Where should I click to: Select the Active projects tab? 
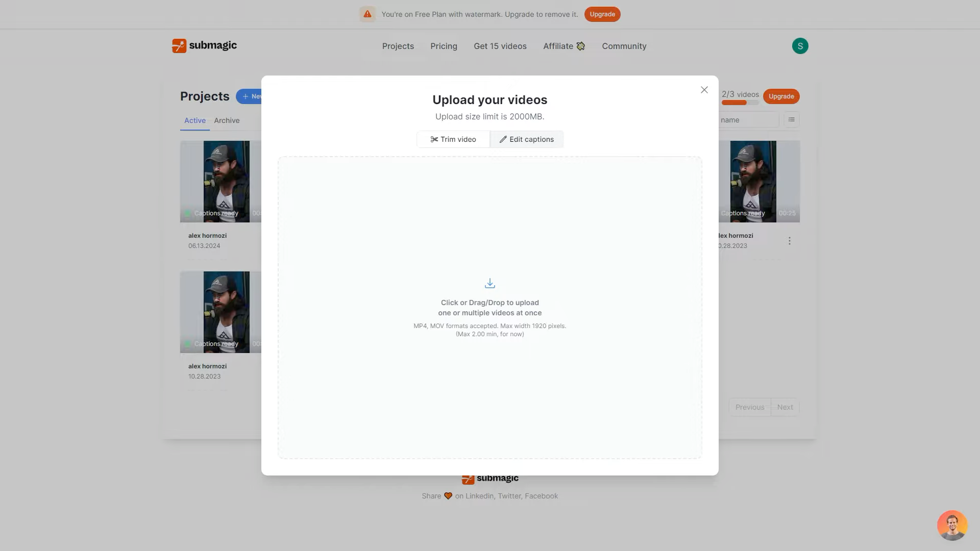click(195, 120)
